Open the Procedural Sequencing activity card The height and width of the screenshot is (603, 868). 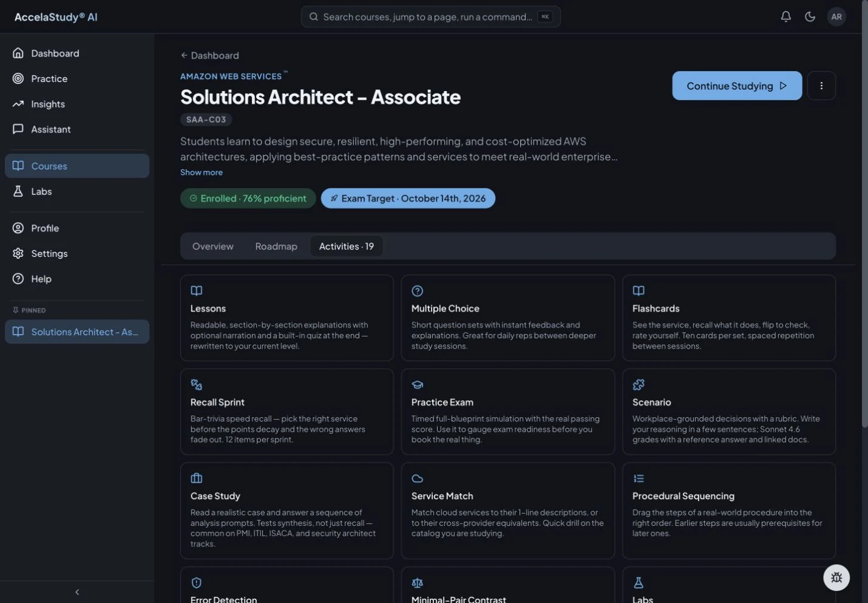coord(729,511)
